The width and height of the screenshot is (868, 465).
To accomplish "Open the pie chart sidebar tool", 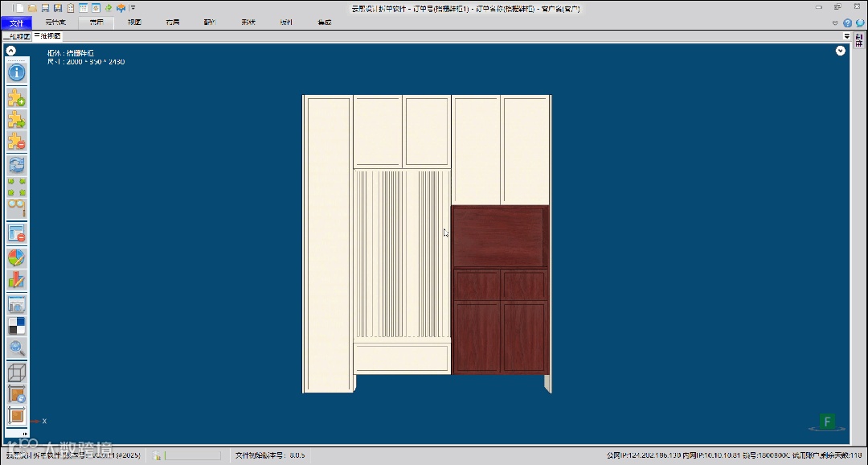I will pyautogui.click(x=17, y=258).
